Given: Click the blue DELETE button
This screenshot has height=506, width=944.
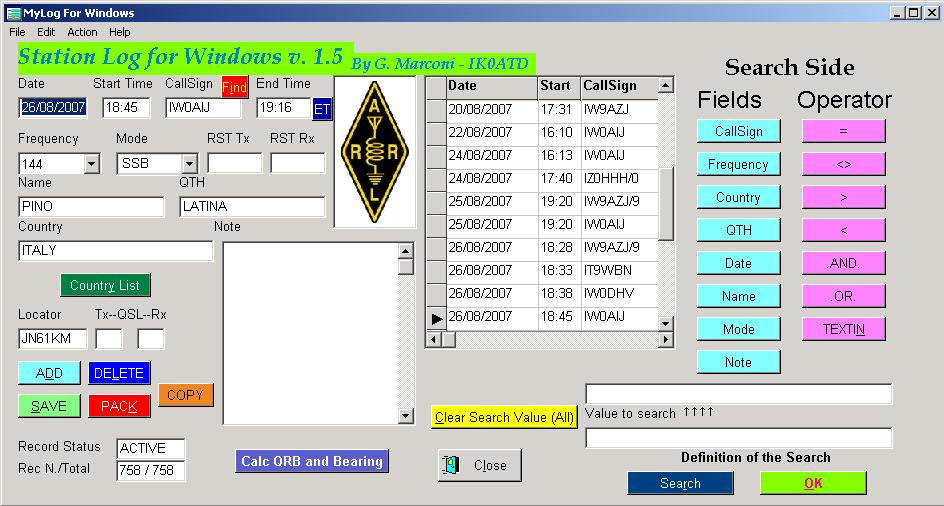Looking at the screenshot, I should (x=119, y=373).
